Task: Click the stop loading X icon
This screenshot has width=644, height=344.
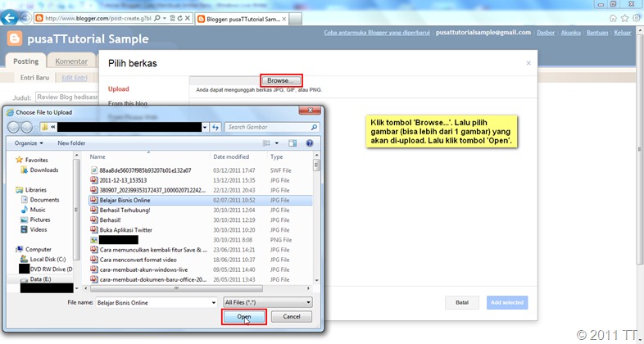Action: (188, 19)
